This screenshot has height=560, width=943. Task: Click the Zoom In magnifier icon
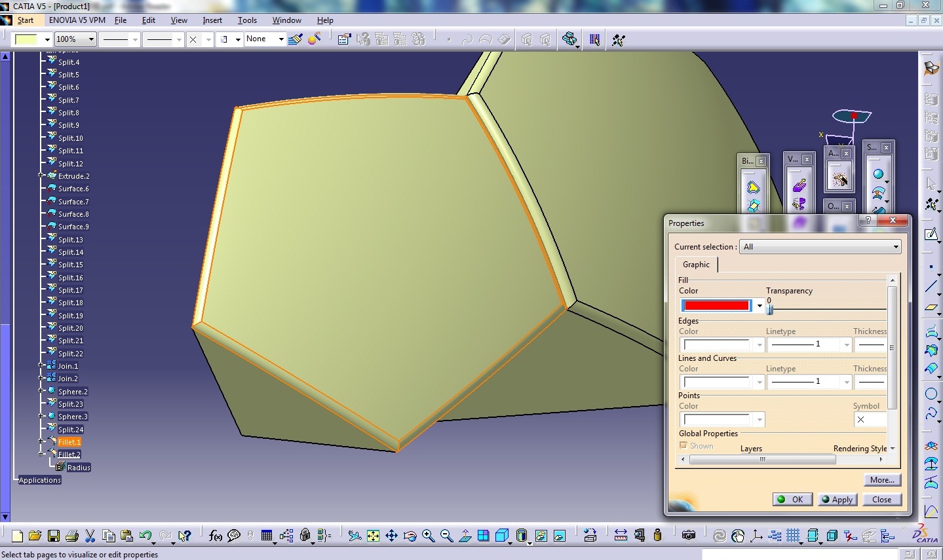click(428, 536)
